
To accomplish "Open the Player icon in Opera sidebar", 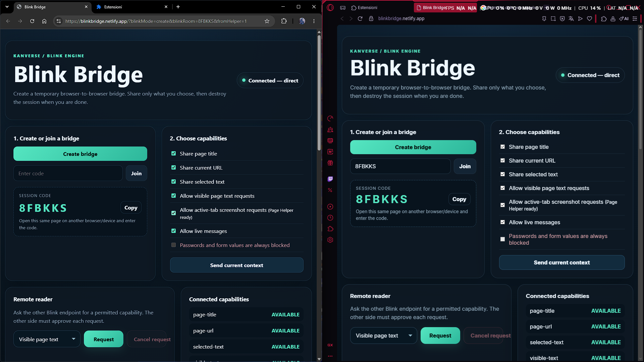I will (330, 207).
